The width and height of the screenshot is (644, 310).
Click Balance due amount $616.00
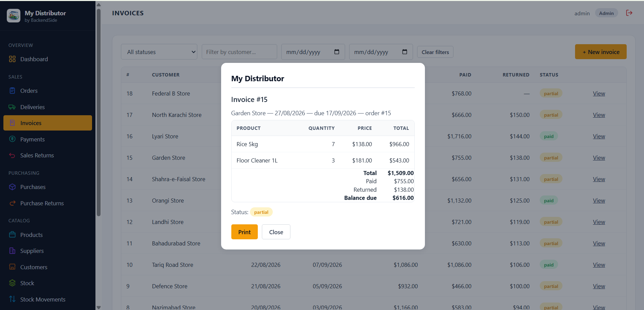[x=403, y=198]
